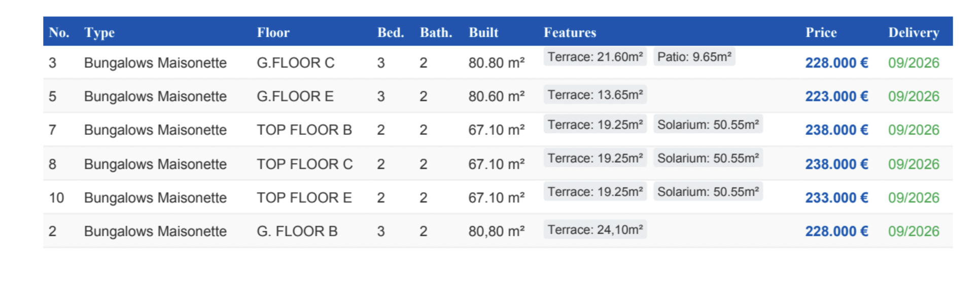Select the Floor column header

click(273, 32)
